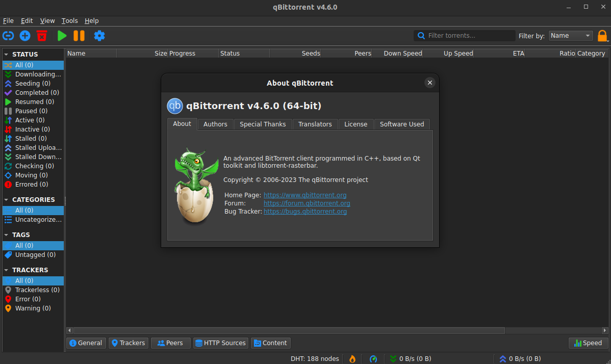Click the upload speed arrows icon

click(502, 358)
